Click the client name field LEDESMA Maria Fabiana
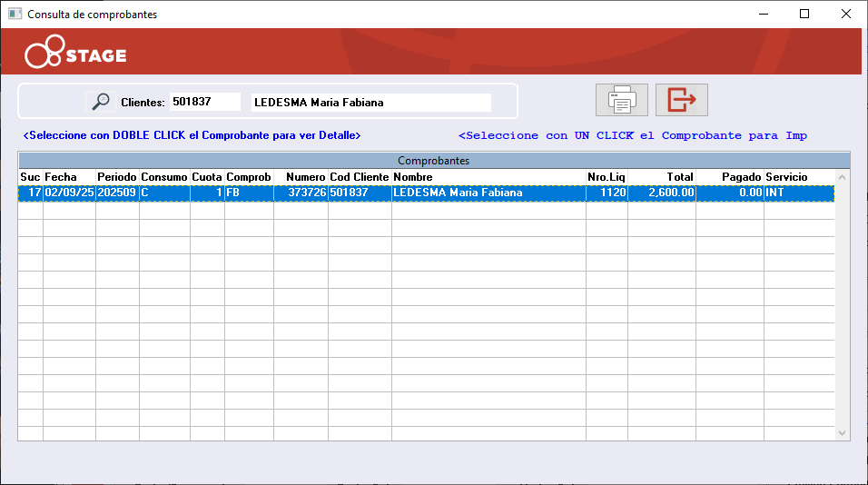 pyautogui.click(x=370, y=102)
